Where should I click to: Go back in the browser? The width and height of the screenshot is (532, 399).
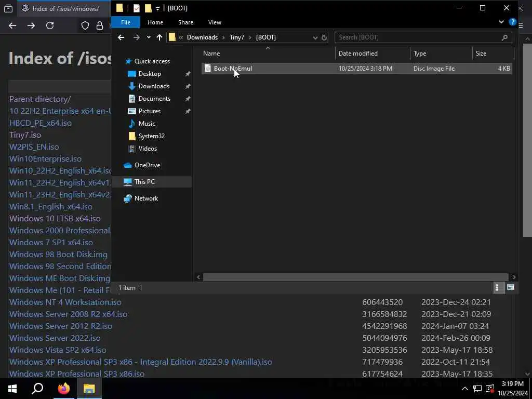(12, 26)
